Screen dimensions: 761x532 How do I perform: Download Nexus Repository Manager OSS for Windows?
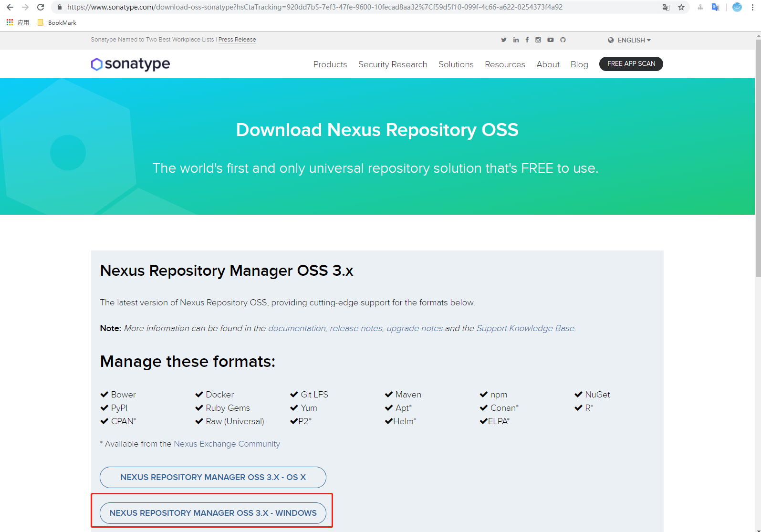[x=213, y=513]
